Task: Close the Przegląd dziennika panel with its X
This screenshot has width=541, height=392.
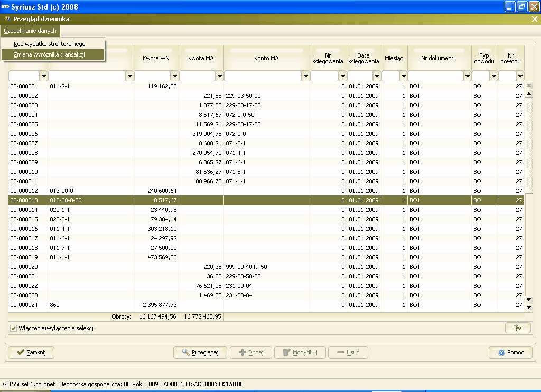Action: (535, 20)
